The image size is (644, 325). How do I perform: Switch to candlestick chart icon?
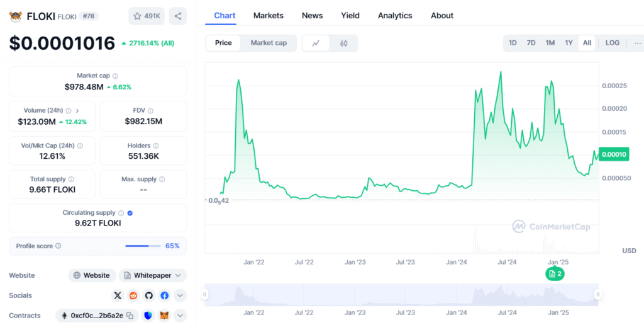[344, 43]
